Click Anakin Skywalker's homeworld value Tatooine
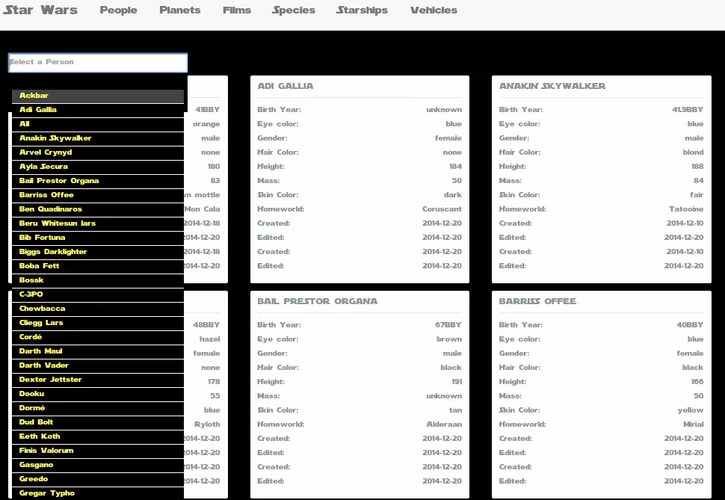The image size is (725, 500). pyautogui.click(x=686, y=209)
